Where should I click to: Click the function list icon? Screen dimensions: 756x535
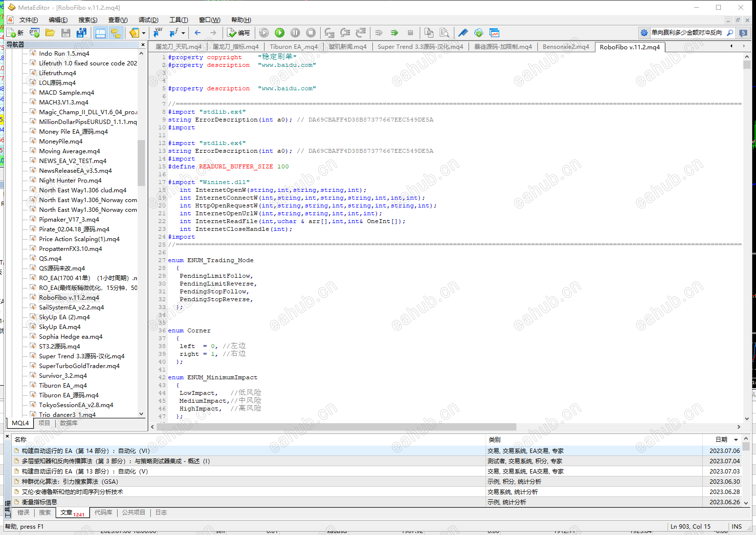click(174, 33)
